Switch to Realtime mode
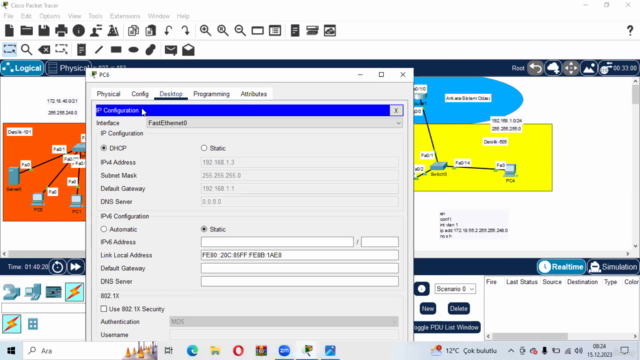640x360 pixels. (561, 267)
